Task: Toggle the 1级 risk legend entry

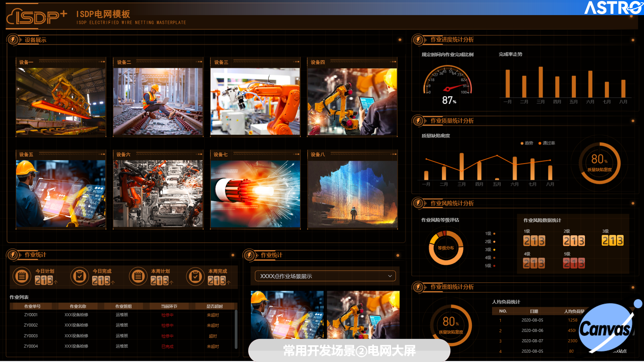Action: [x=490, y=234]
